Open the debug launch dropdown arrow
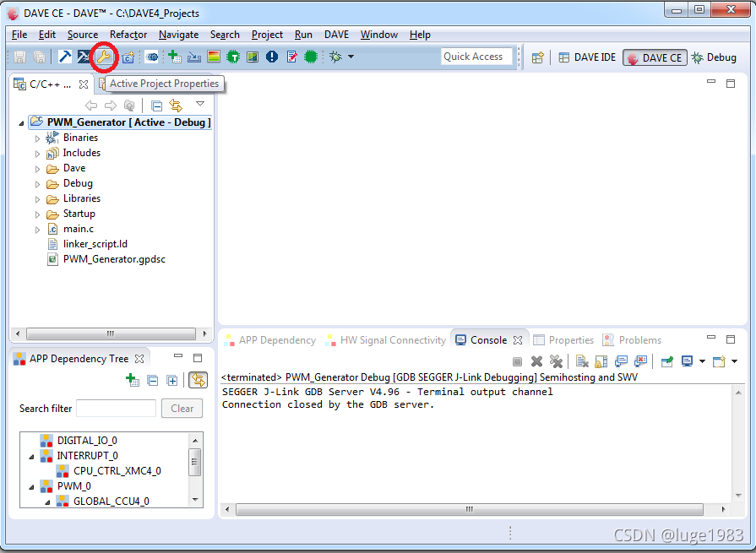This screenshot has height=553, width=756. pyautogui.click(x=351, y=57)
